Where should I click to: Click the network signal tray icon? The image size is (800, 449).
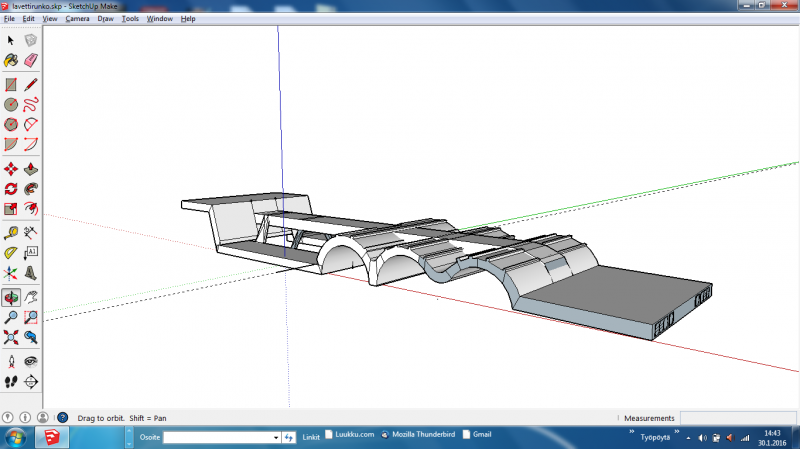coord(745,438)
